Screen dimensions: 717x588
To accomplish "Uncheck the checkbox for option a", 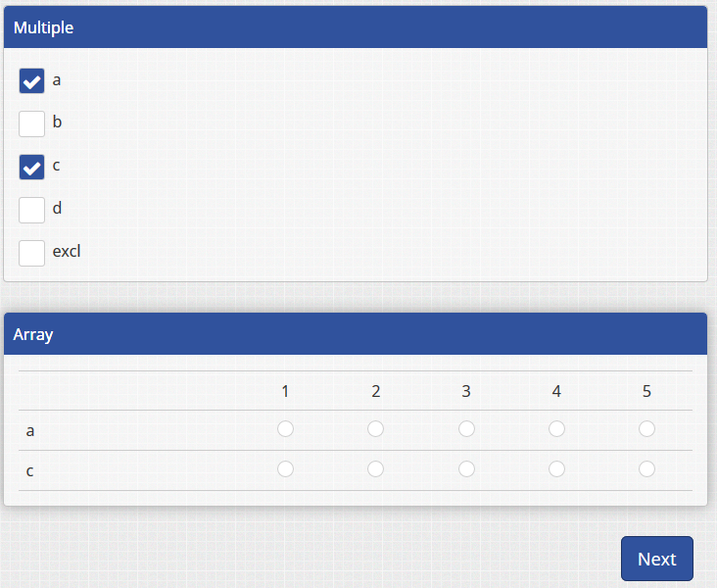I will [32, 81].
